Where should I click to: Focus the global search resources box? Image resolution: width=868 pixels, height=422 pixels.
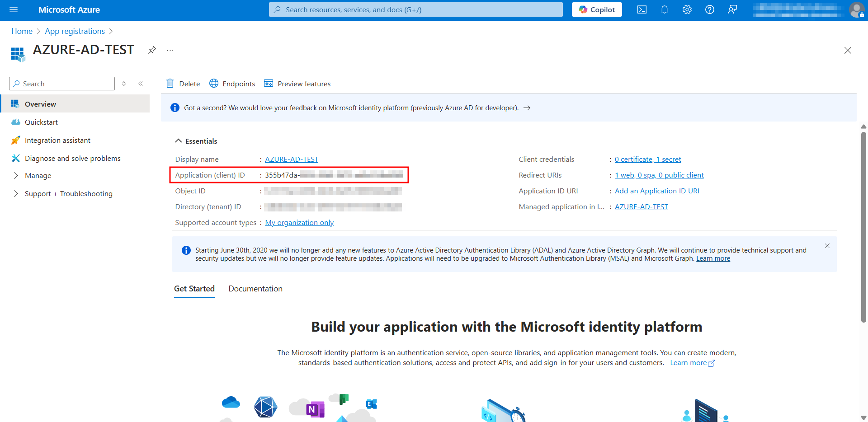point(416,9)
